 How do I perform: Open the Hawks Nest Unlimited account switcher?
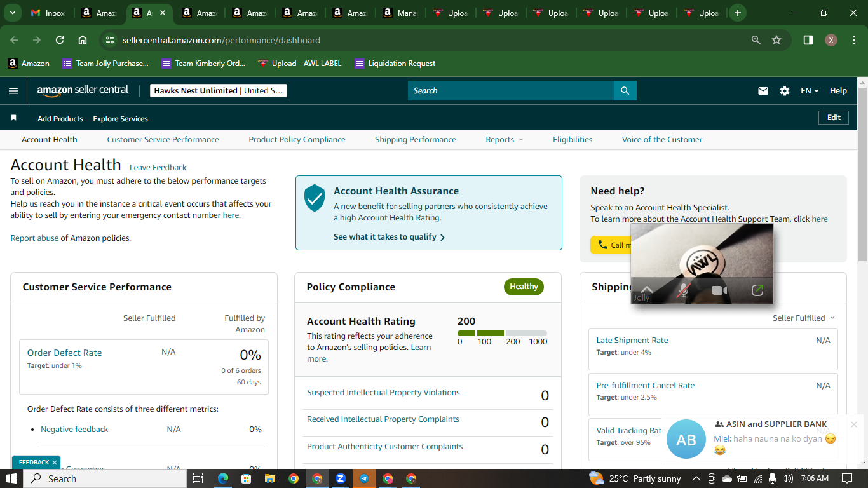219,91
